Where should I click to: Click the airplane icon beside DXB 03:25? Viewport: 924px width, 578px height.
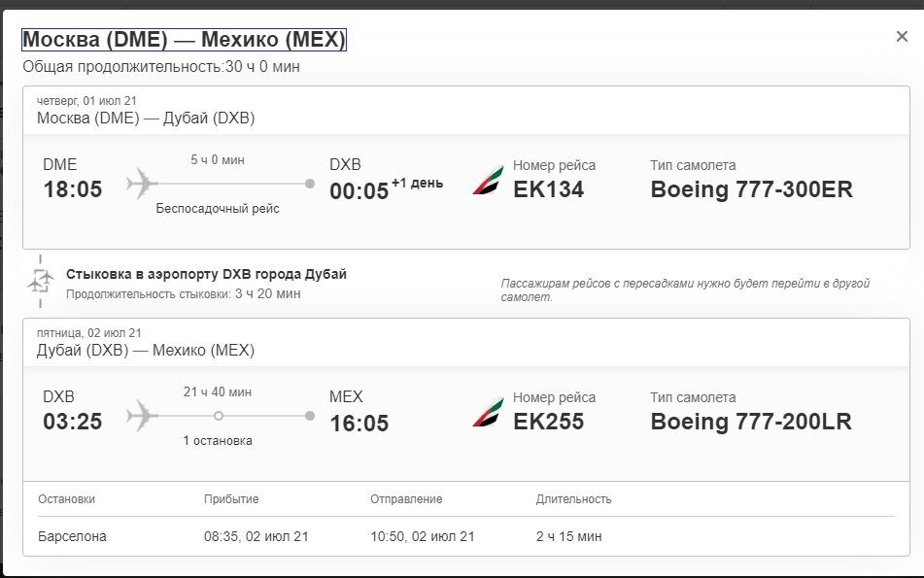142,416
